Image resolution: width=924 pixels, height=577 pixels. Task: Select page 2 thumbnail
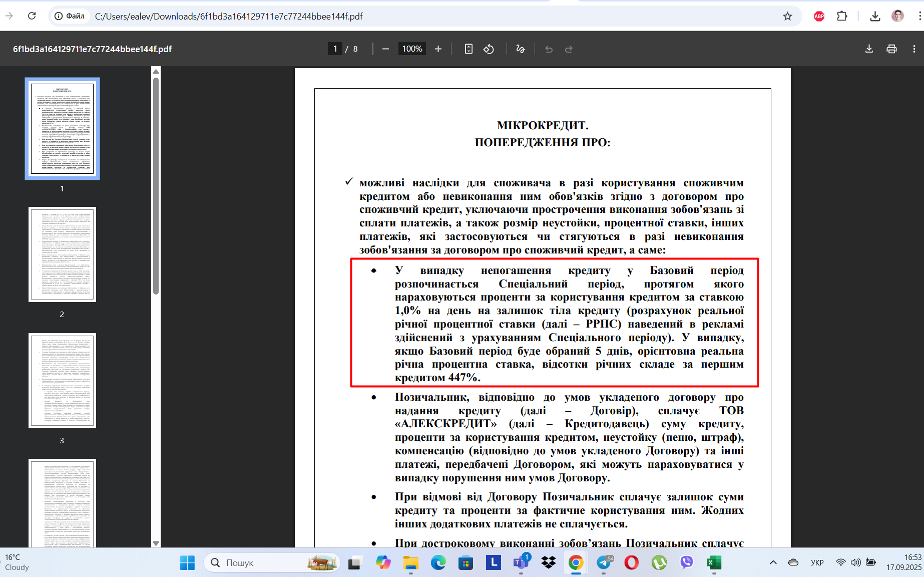(x=62, y=254)
